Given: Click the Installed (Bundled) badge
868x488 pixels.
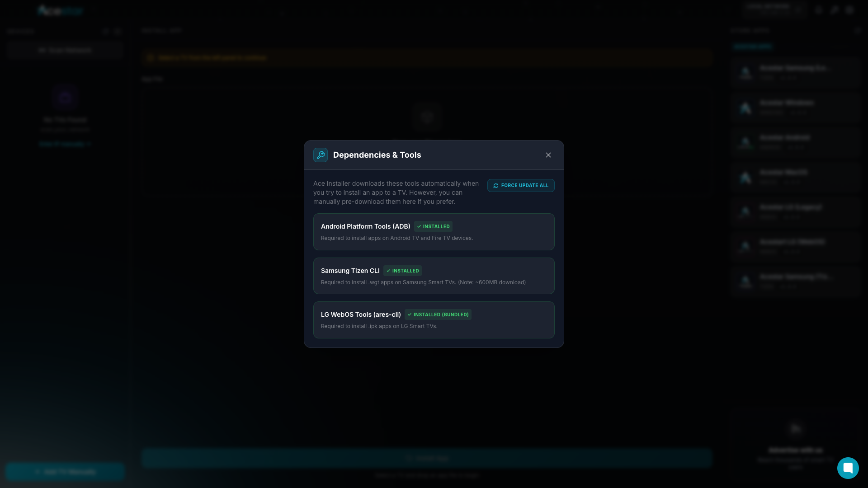Looking at the screenshot, I should coord(438,314).
